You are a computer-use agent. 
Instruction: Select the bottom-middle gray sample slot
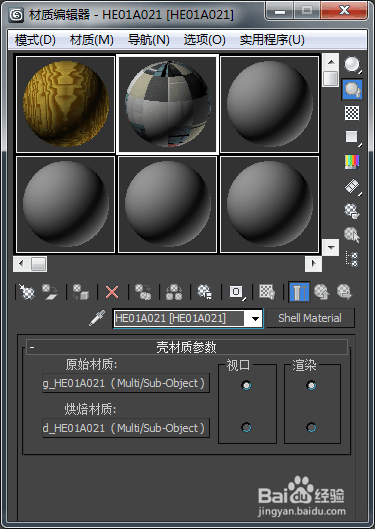tap(168, 204)
